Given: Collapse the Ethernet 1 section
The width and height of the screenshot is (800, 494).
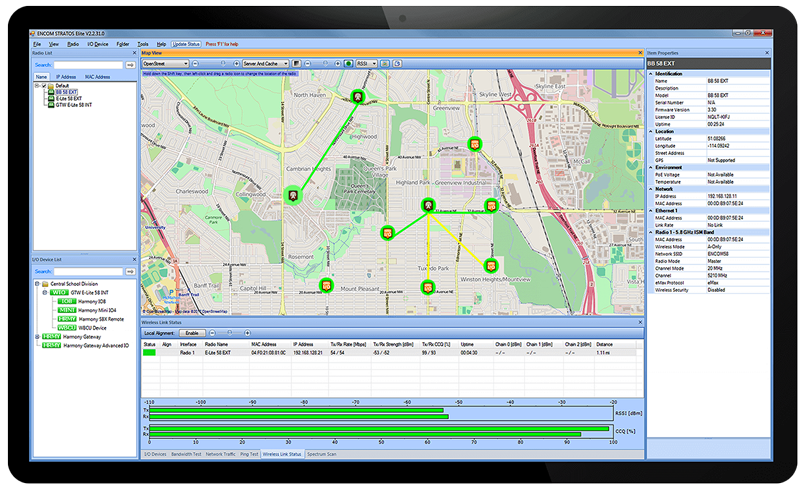Looking at the screenshot, I should click(651, 210).
